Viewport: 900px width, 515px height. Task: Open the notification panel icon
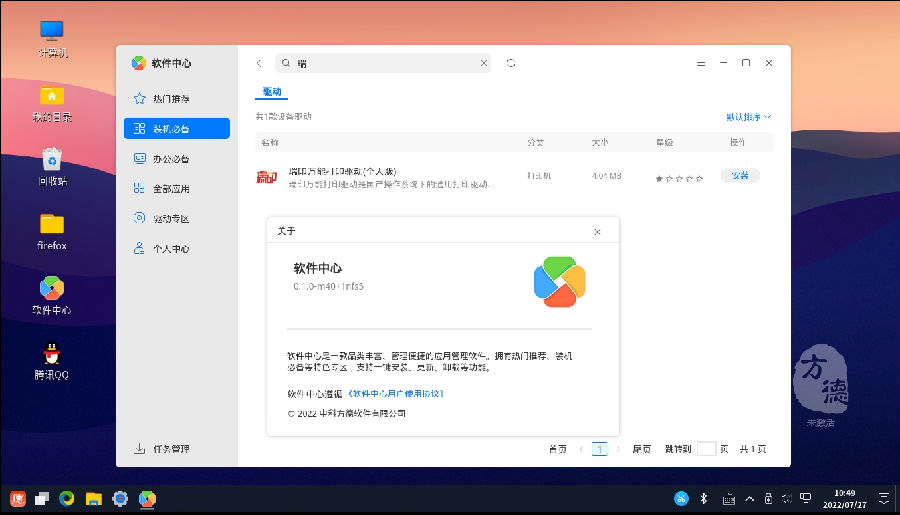[x=884, y=498]
